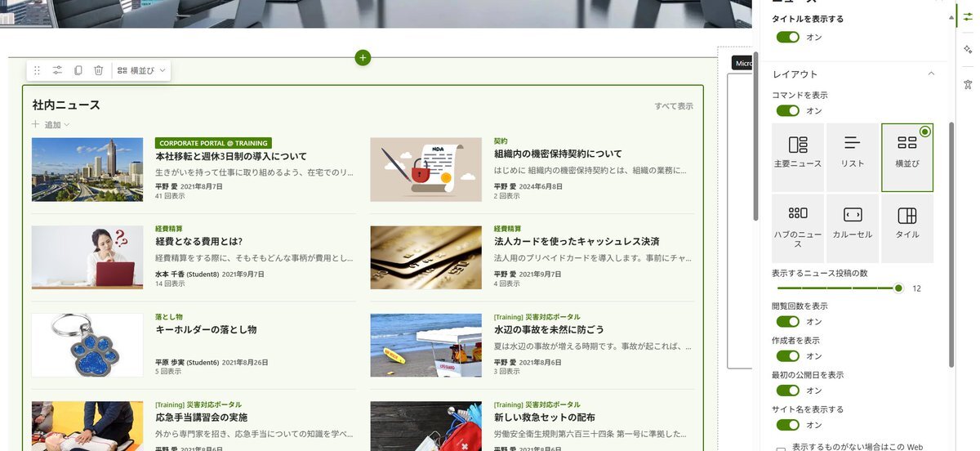Click the move web part drag handle
The image size is (980, 451).
[37, 70]
